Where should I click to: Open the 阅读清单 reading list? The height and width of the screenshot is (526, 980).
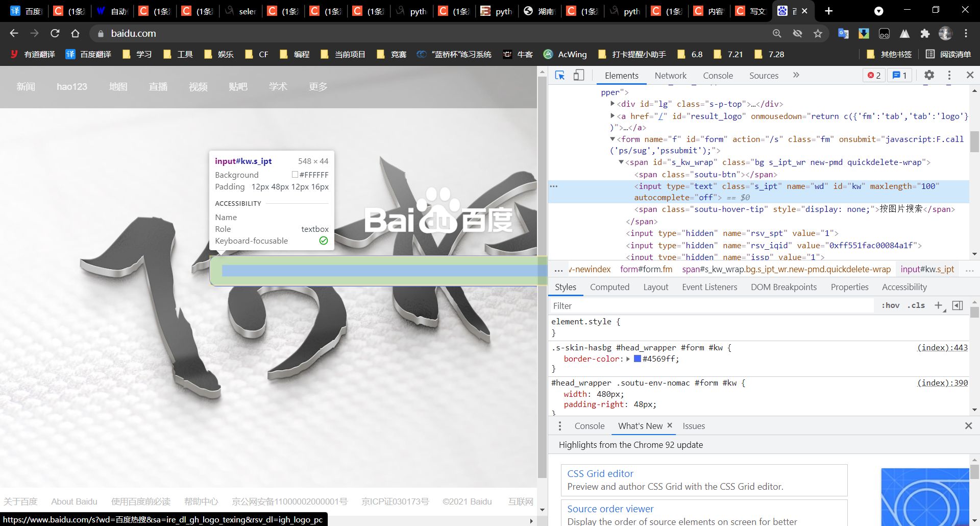[948, 54]
